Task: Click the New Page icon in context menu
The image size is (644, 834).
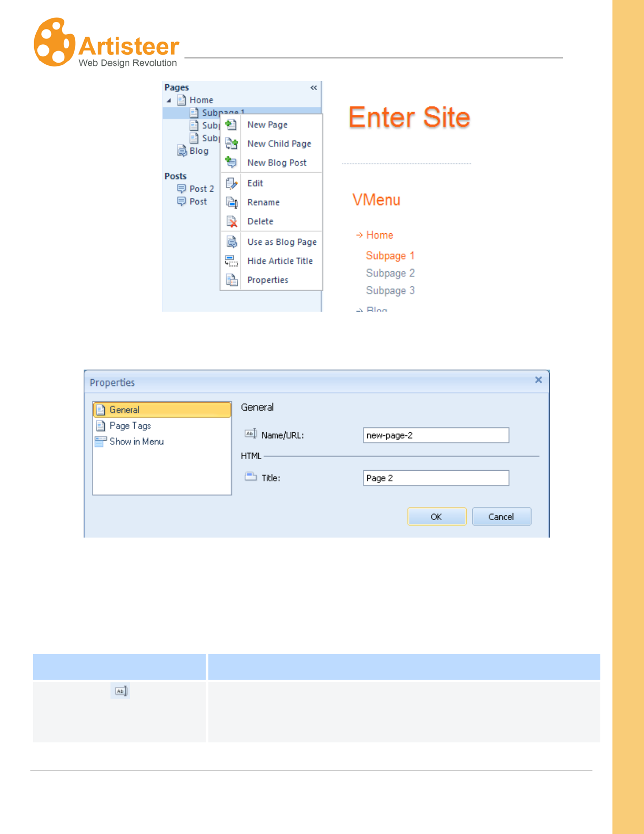Action: [x=231, y=125]
